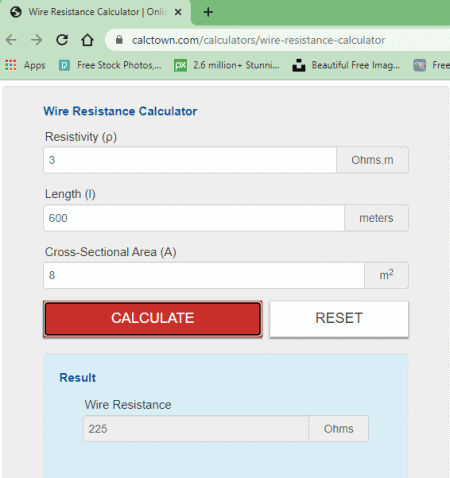Click the Result heading
450x478 pixels.
click(78, 378)
